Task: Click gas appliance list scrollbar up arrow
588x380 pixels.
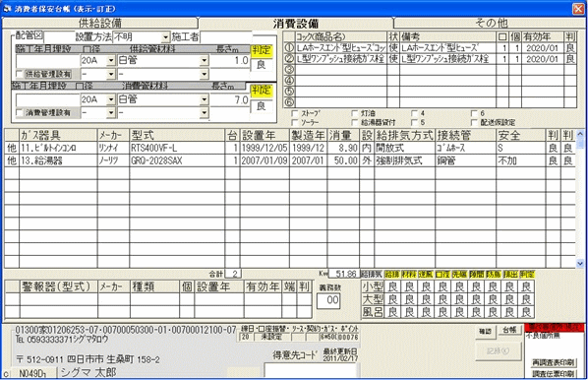Action: tap(580, 134)
